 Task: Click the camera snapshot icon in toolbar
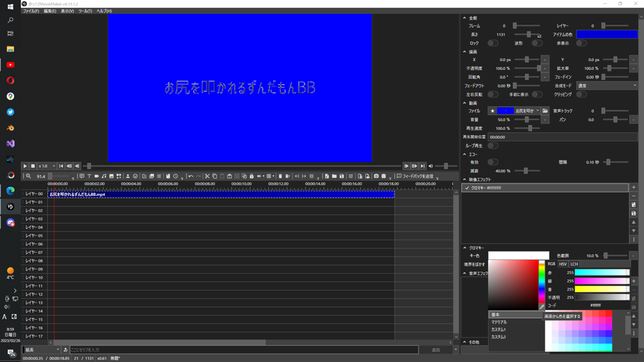[x=376, y=176]
